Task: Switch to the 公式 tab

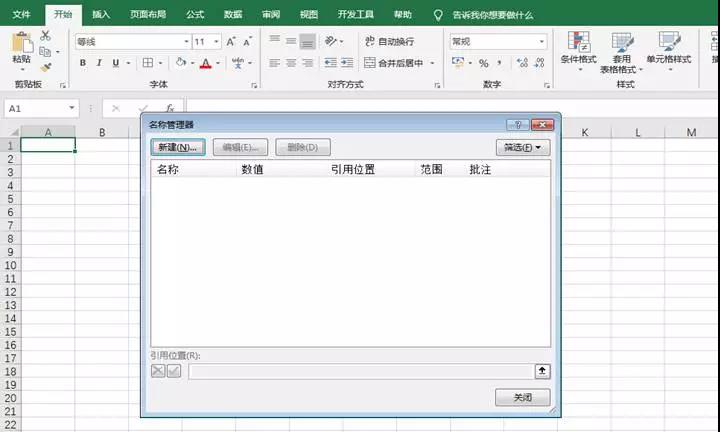Action: 195,15
